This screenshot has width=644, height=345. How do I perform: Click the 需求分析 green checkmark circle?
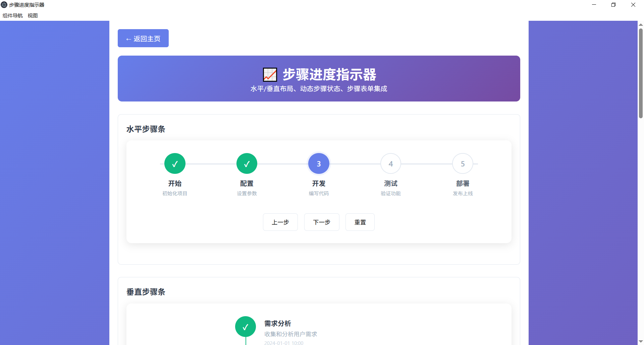246,327
